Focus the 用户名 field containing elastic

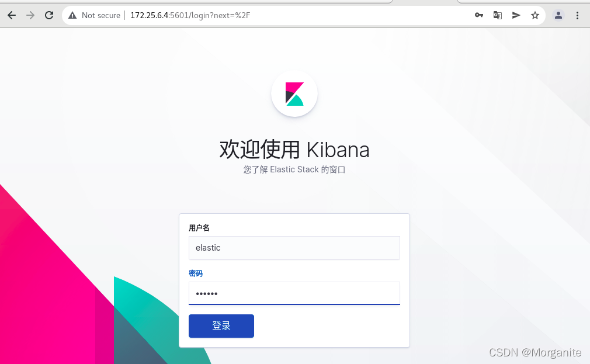pos(294,248)
